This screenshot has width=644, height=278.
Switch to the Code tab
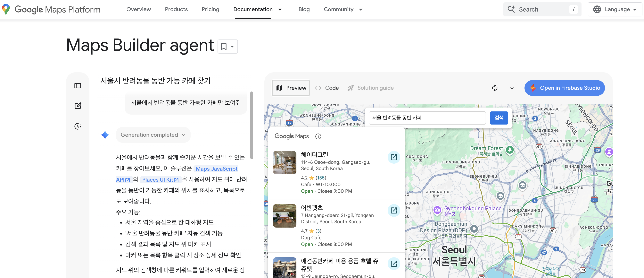point(327,88)
